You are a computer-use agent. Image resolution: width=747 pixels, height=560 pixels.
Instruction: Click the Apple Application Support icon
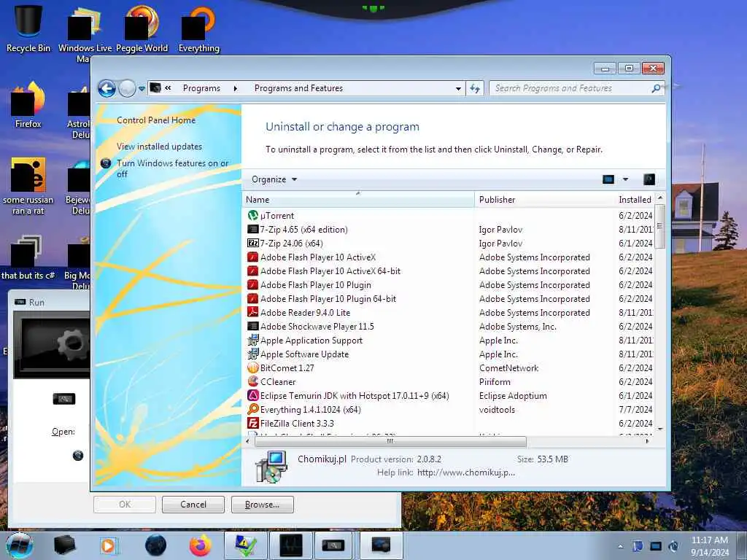(x=253, y=340)
